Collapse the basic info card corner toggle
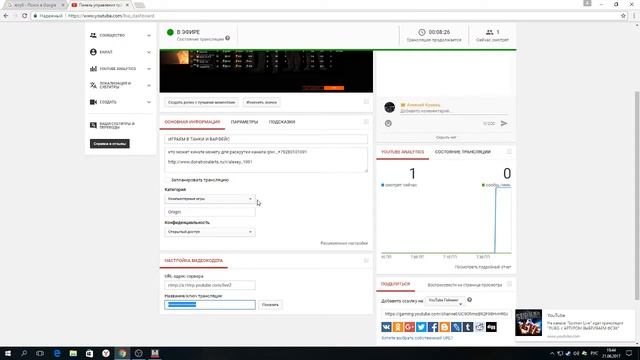 pos(366,122)
